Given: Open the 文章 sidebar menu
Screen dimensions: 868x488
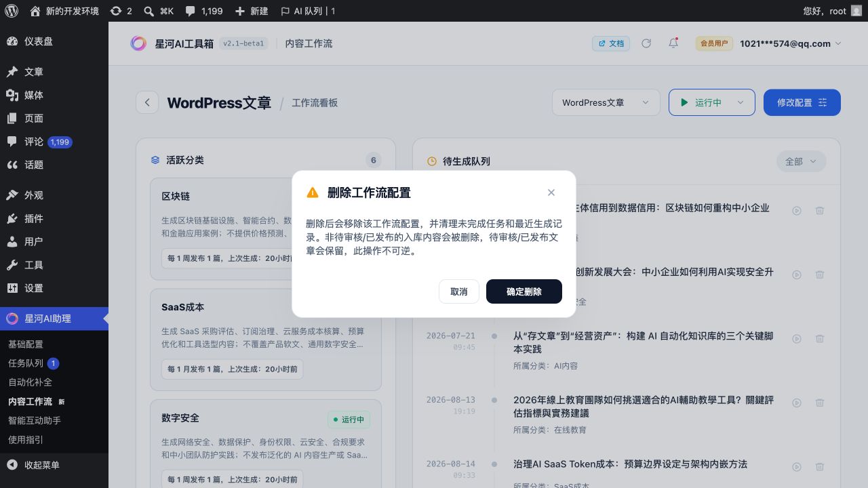Looking at the screenshot, I should [x=54, y=72].
